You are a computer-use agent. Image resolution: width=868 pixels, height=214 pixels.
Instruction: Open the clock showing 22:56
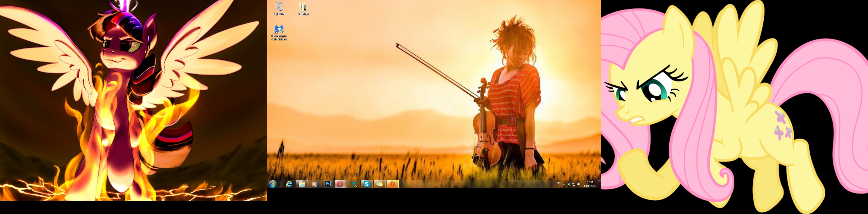590,184
